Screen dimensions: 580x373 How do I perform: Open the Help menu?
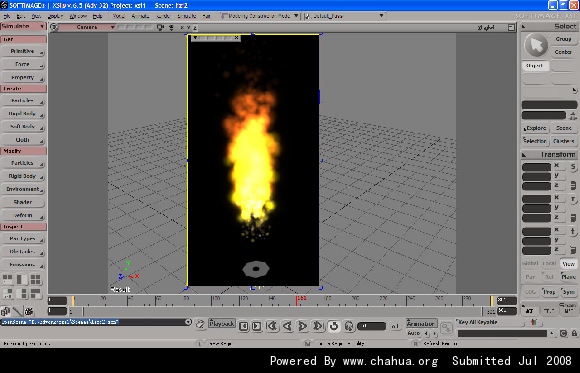pos(97,16)
